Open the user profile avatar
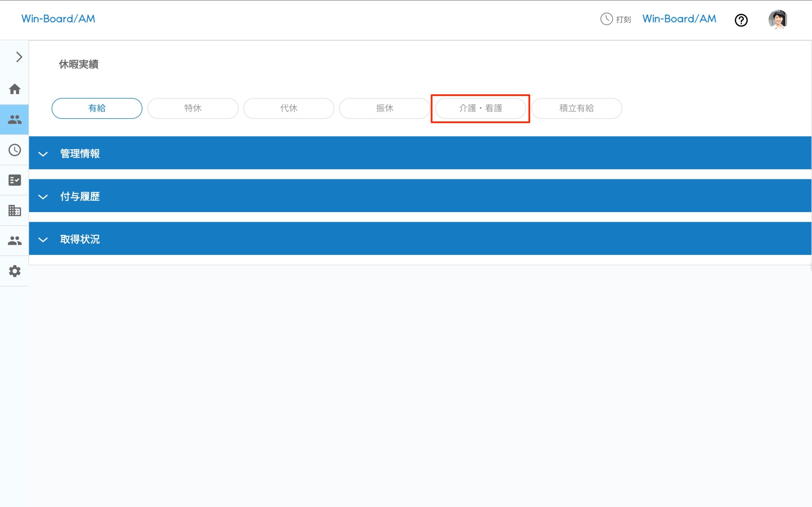812x507 pixels. (x=777, y=19)
